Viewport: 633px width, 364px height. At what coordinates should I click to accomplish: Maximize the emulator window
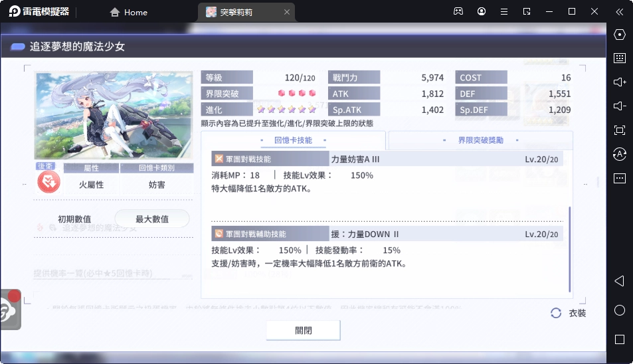(x=572, y=11)
